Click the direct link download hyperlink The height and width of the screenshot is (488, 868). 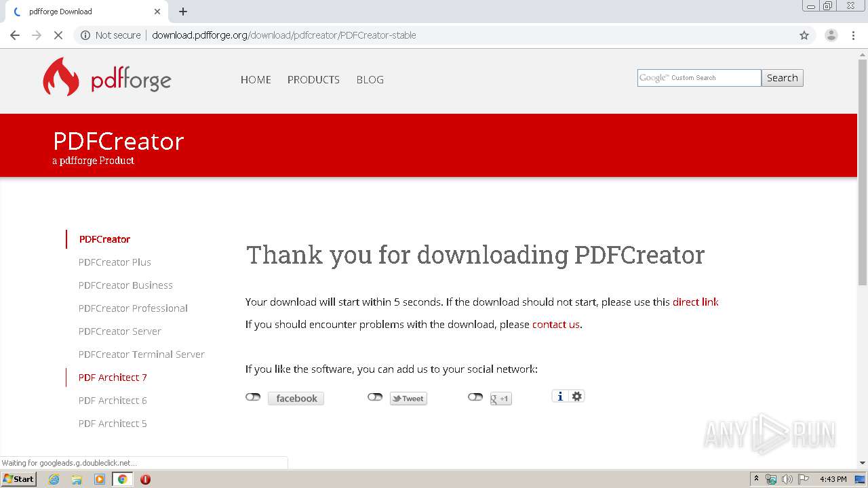pyautogui.click(x=695, y=302)
